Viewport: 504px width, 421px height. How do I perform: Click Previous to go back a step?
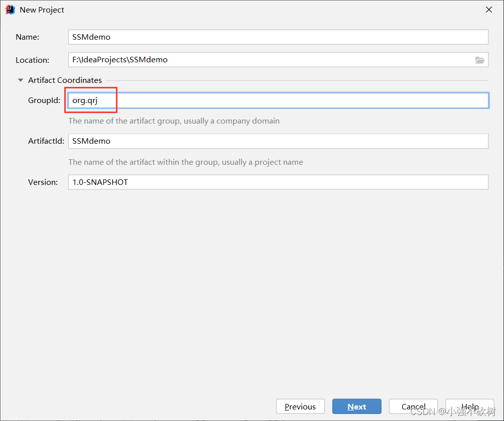pyautogui.click(x=300, y=406)
